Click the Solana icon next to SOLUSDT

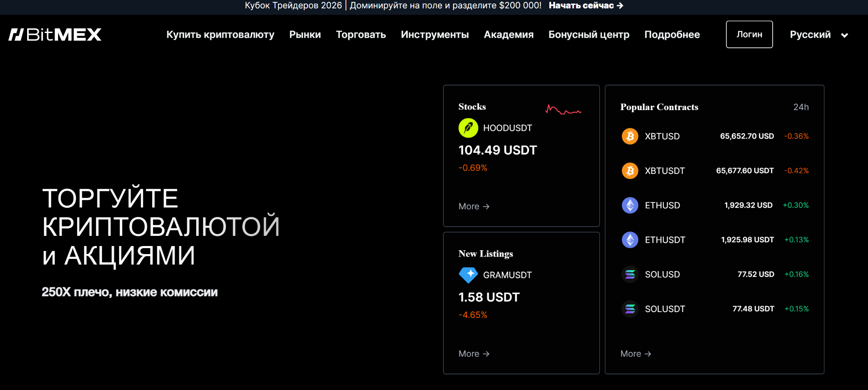pos(630,309)
